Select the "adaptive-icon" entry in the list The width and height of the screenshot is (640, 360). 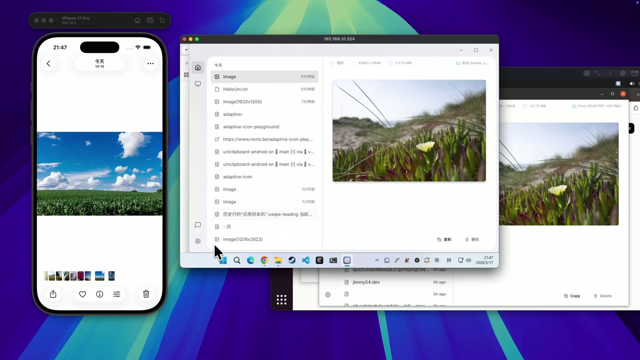point(264,177)
